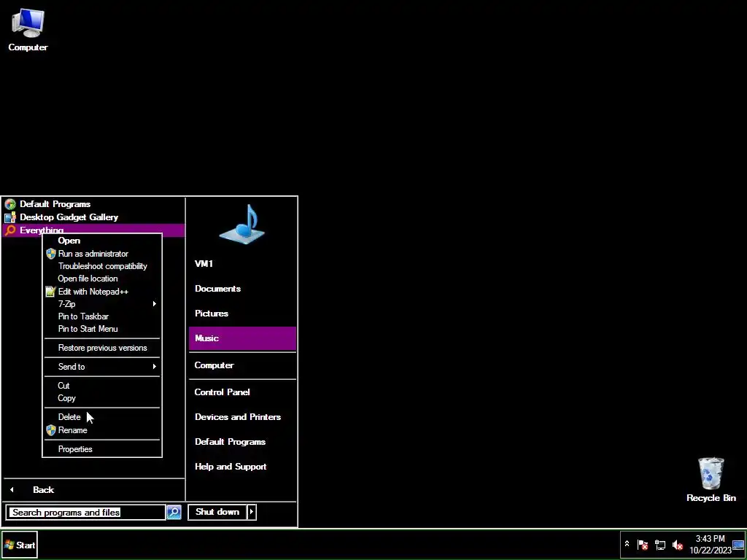The image size is (747, 560).
Task: Go Back in the programs list
Action: click(x=94, y=489)
